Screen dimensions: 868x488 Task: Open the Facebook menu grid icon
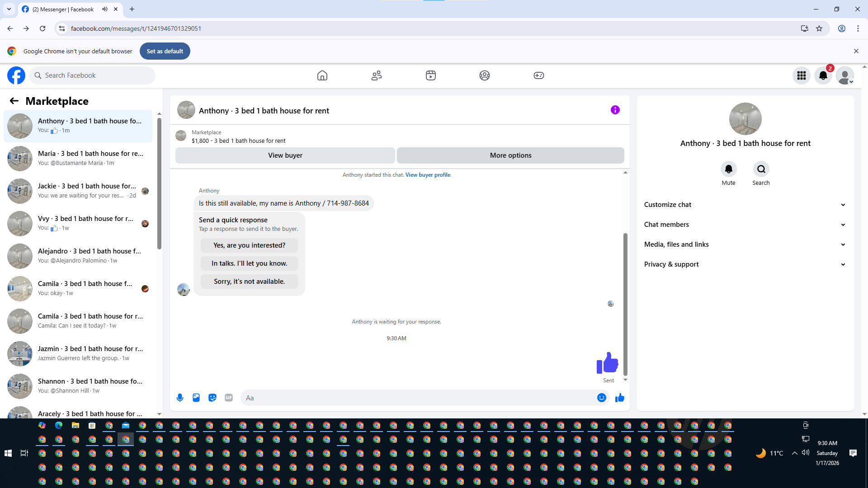(x=802, y=75)
